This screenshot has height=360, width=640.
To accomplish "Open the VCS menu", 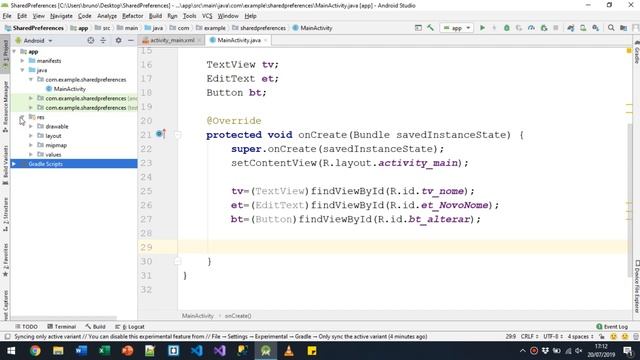I will [207, 16].
